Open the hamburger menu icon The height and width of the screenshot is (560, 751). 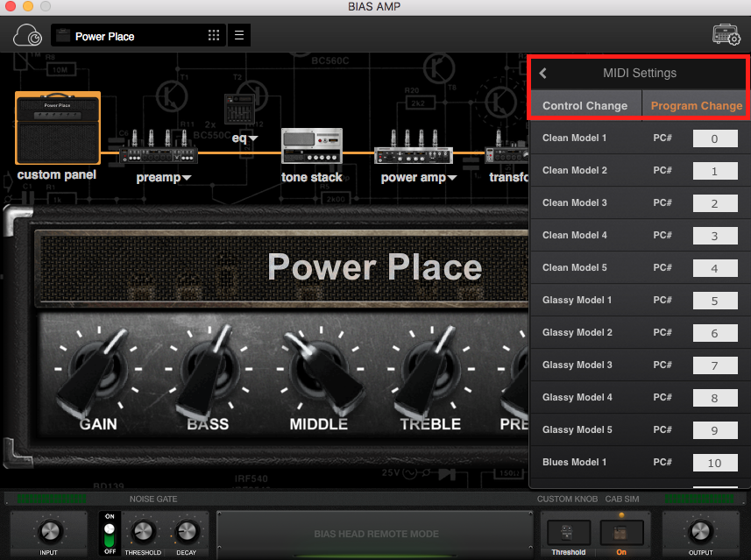(x=239, y=35)
